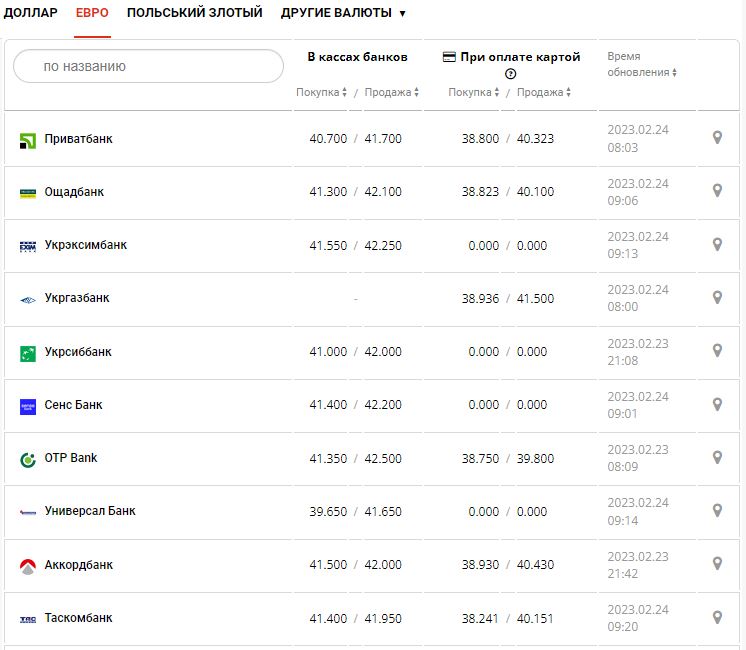746x650 pixels.
Task: Open the location pin for Укрэксимбанк
Action: click(717, 244)
